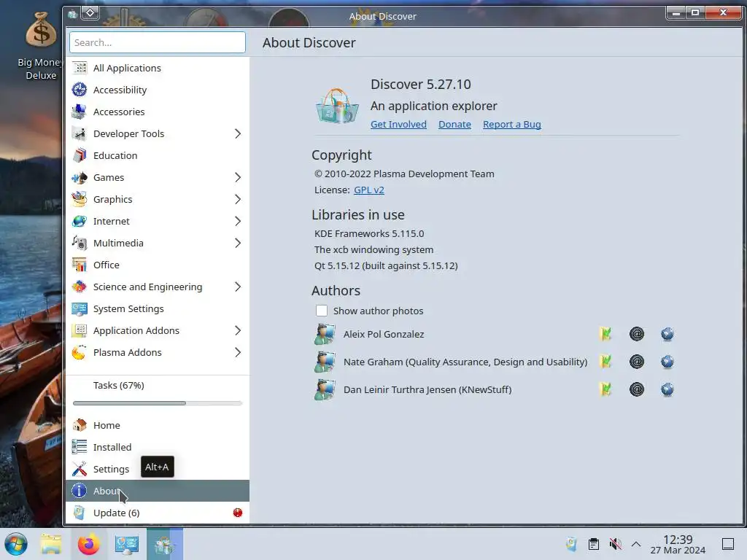
Task: Open Nate Graham's homepage globe icon
Action: [x=667, y=362]
